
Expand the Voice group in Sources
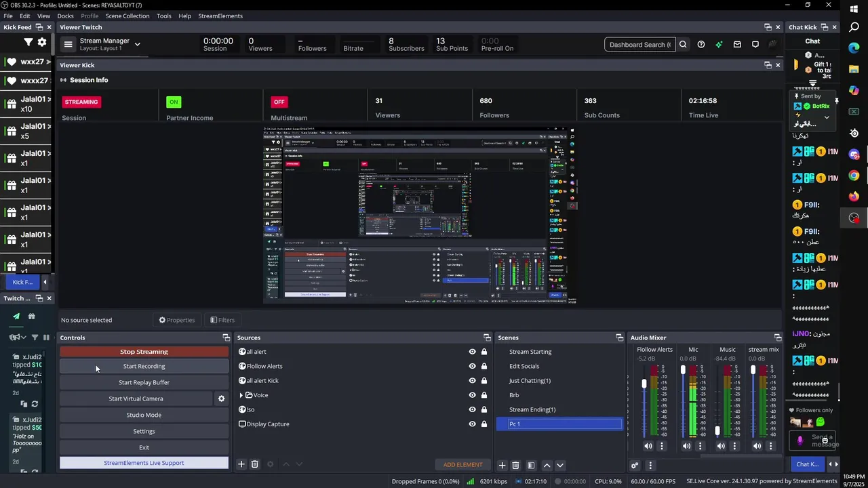241,395
